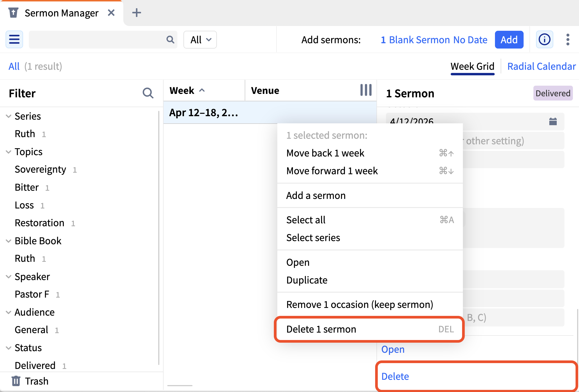Choose Select all in context menu

[x=370, y=220]
